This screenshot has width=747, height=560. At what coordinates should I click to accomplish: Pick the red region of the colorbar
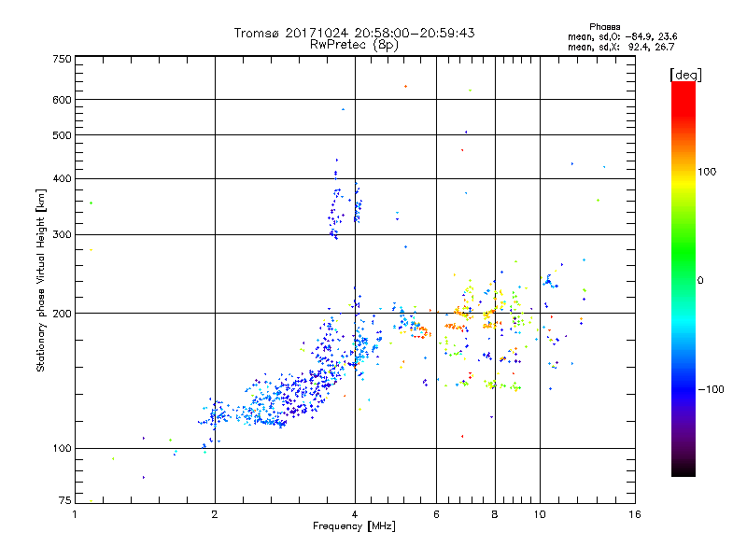[684, 98]
